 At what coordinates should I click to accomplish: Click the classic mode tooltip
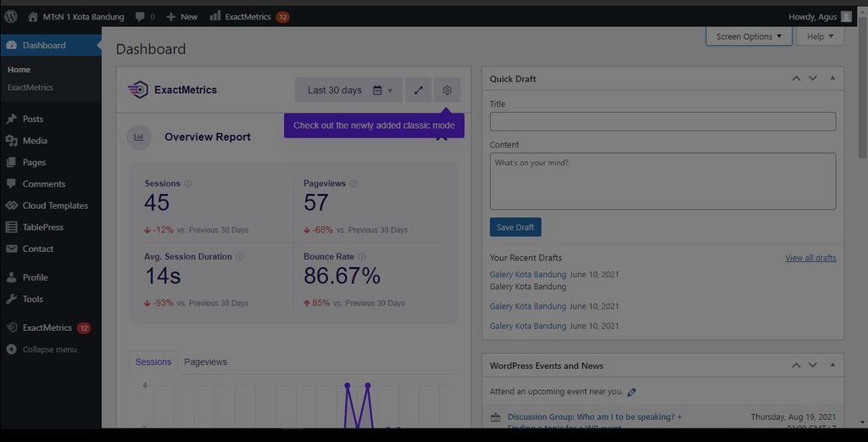374,126
